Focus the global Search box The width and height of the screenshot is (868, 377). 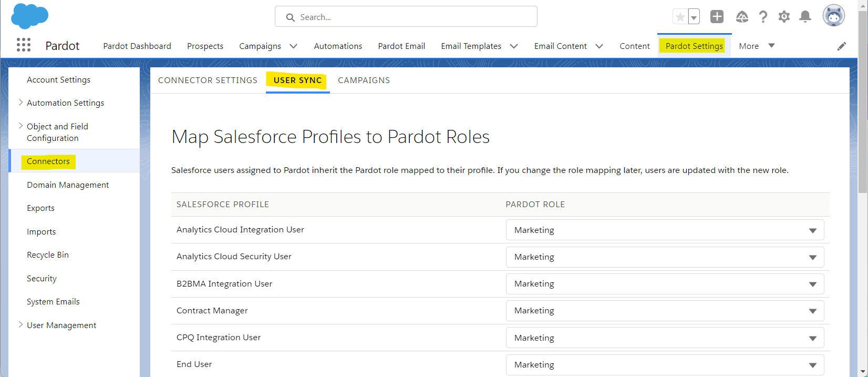click(x=406, y=17)
